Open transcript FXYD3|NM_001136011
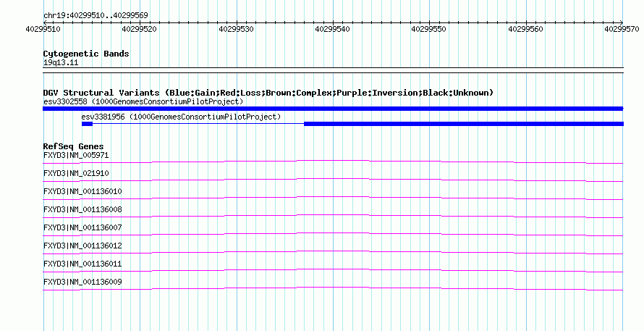Image resolution: width=644 pixels, height=331 pixels. 82,264
